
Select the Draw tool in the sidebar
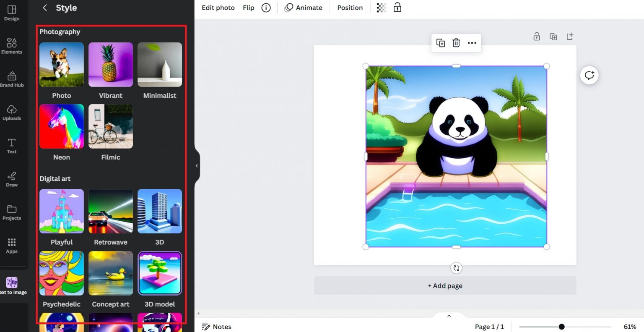[x=11, y=179]
